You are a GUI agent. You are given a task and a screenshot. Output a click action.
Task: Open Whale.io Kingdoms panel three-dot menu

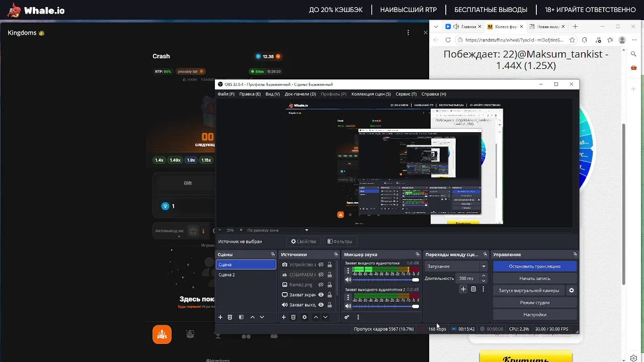pos(408,33)
